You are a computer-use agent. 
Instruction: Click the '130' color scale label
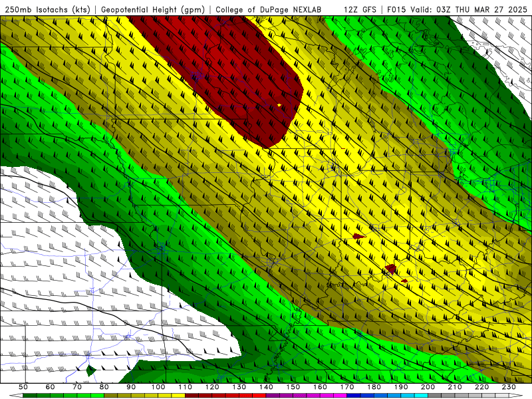[x=239, y=387]
